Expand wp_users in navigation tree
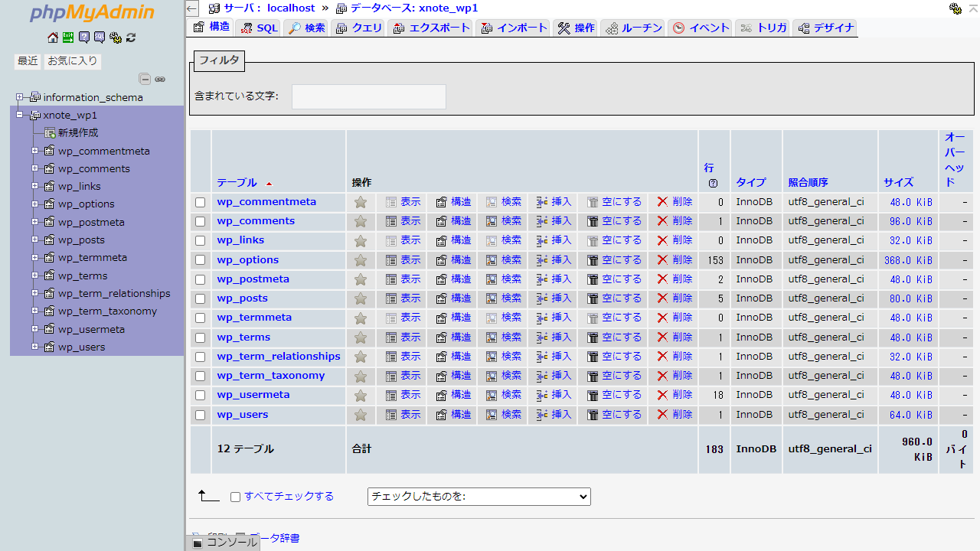980x551 pixels. [35, 347]
